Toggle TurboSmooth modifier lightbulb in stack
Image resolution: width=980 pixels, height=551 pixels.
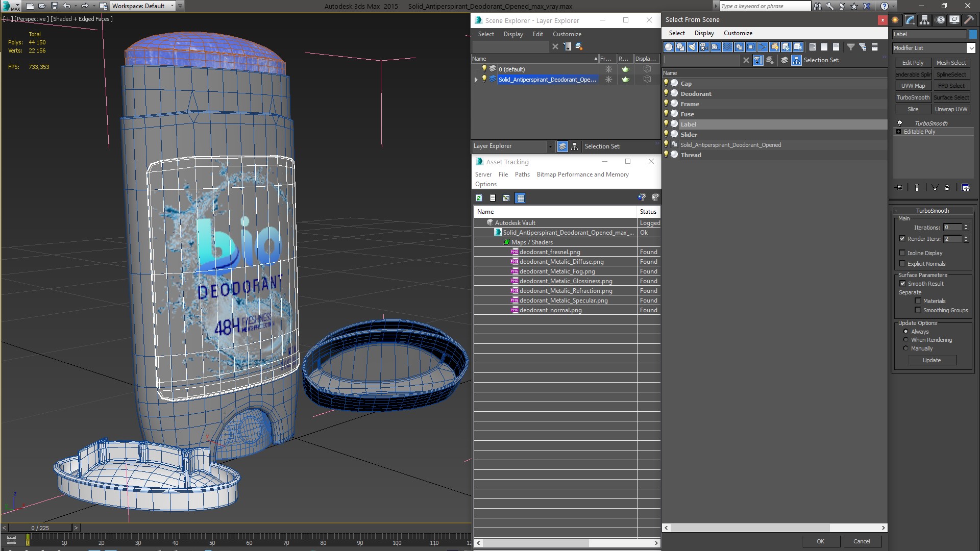point(900,123)
